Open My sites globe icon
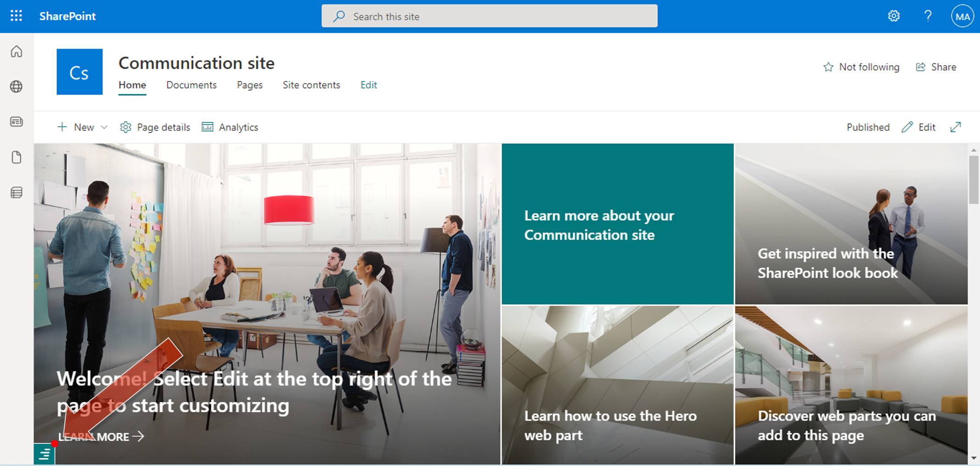Screen dimensions: 980x466 click(17, 86)
